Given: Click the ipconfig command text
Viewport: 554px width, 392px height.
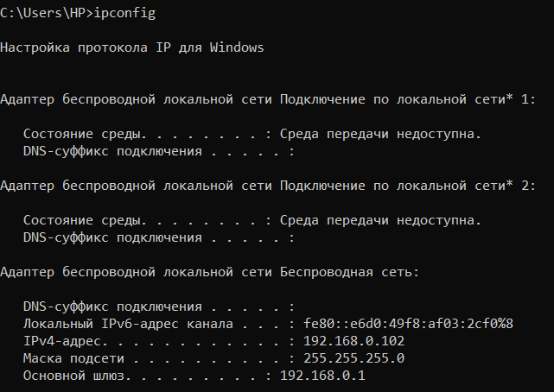Looking at the screenshot, I should (124, 14).
